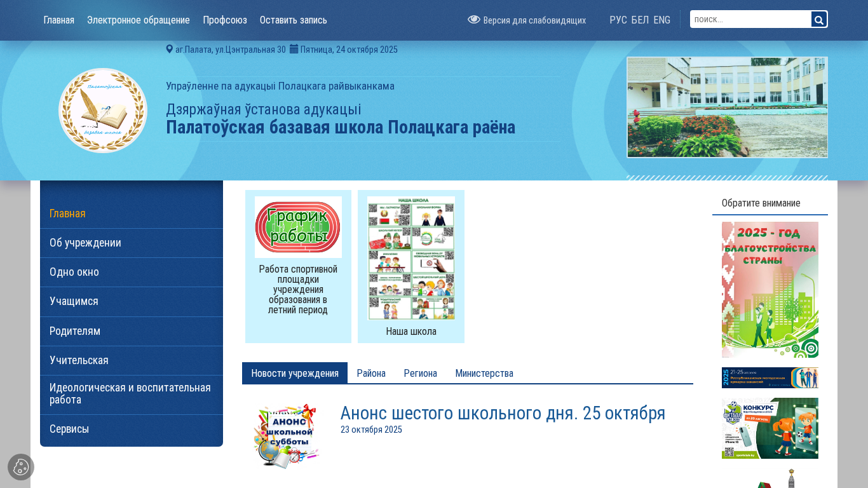
Task: Open the Наша школа caption link
Action: point(411,332)
